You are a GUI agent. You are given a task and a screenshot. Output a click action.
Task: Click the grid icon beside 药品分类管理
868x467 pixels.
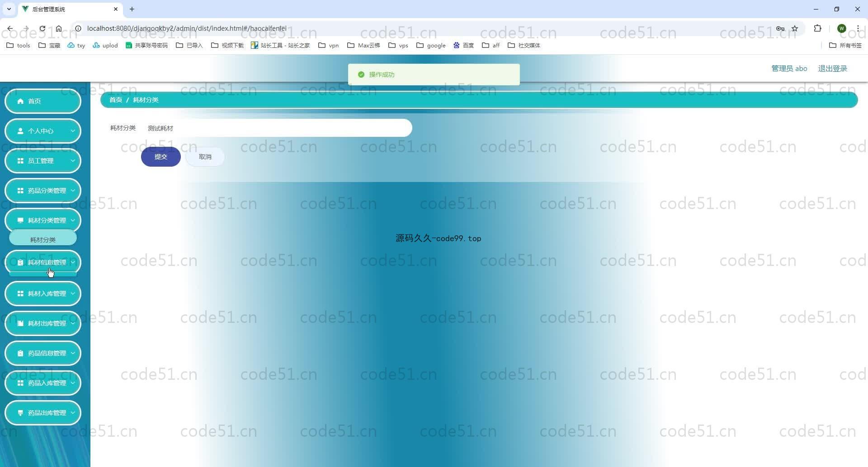click(20, 191)
